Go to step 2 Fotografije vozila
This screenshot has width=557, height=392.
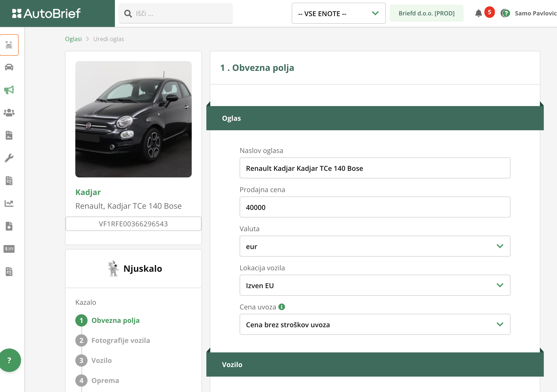(x=113, y=340)
